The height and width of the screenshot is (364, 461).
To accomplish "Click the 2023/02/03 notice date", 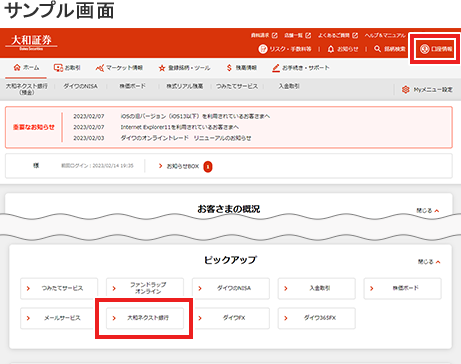I will 89,138.
